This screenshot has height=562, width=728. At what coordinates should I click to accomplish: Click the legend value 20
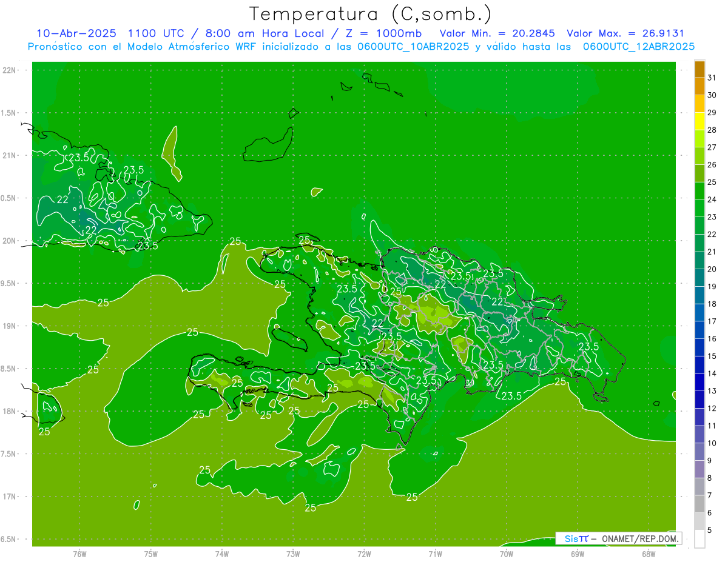tap(712, 269)
